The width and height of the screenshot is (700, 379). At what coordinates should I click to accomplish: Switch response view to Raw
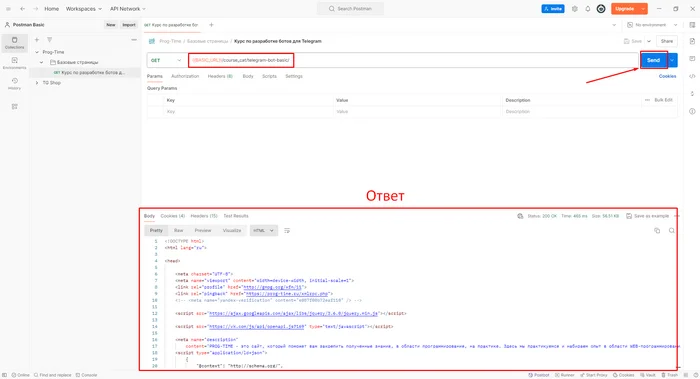pyautogui.click(x=179, y=231)
